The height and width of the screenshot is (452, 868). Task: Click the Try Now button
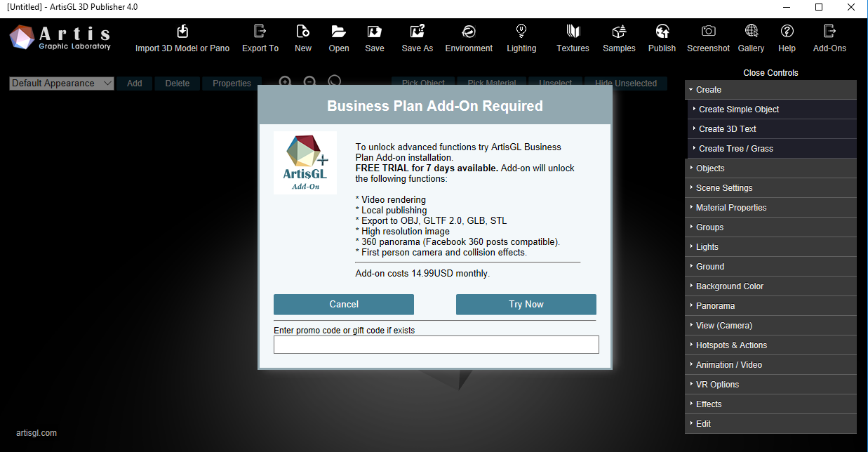(x=526, y=305)
